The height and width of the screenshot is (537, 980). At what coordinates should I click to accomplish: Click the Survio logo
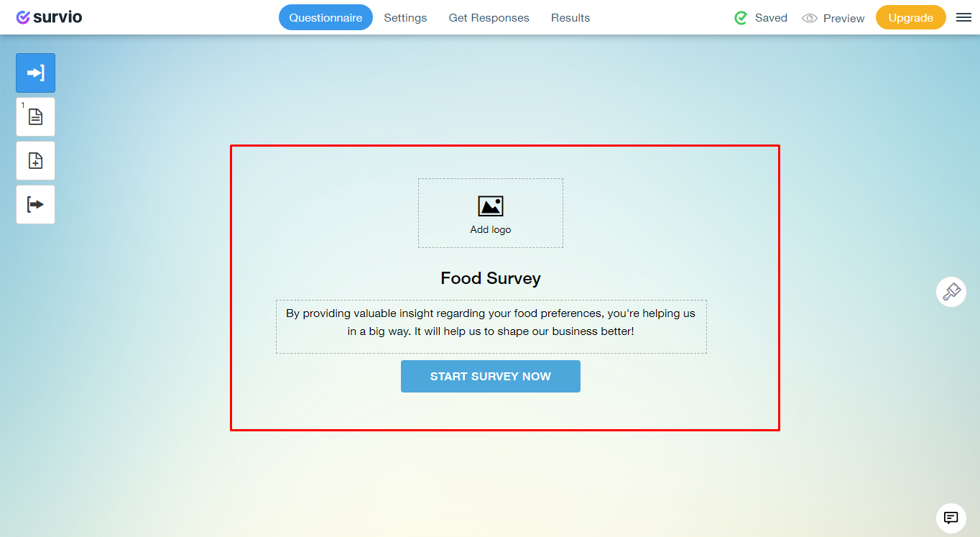[x=49, y=17]
